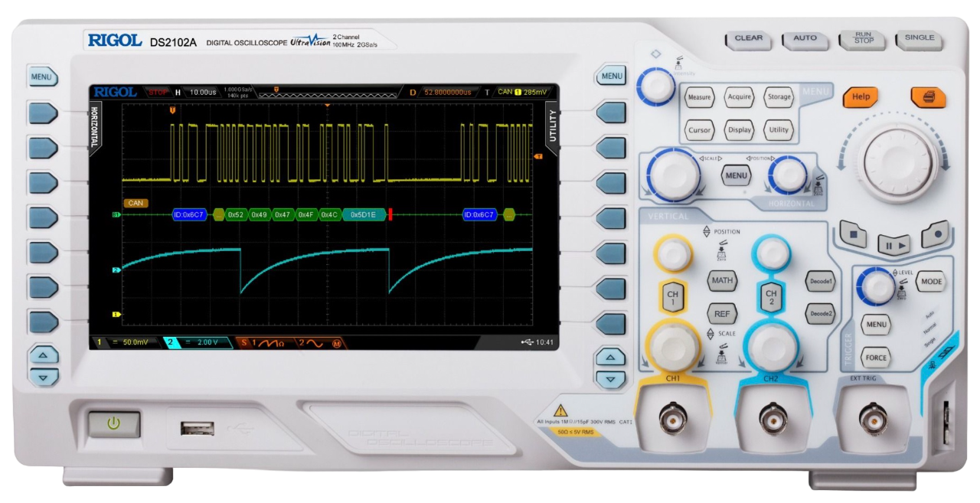Viewport: 980px width, 503px height.
Task: Toggle channel 2 with the CH2 button
Action: [771, 296]
